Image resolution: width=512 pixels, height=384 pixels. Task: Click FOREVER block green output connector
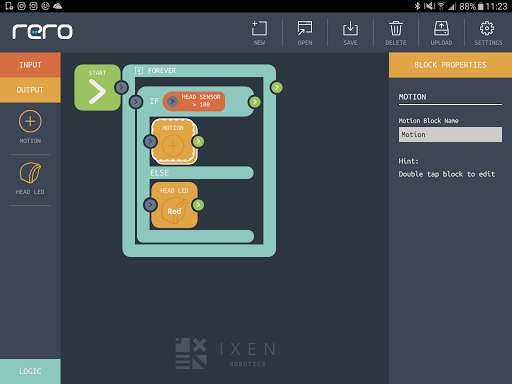click(276, 88)
